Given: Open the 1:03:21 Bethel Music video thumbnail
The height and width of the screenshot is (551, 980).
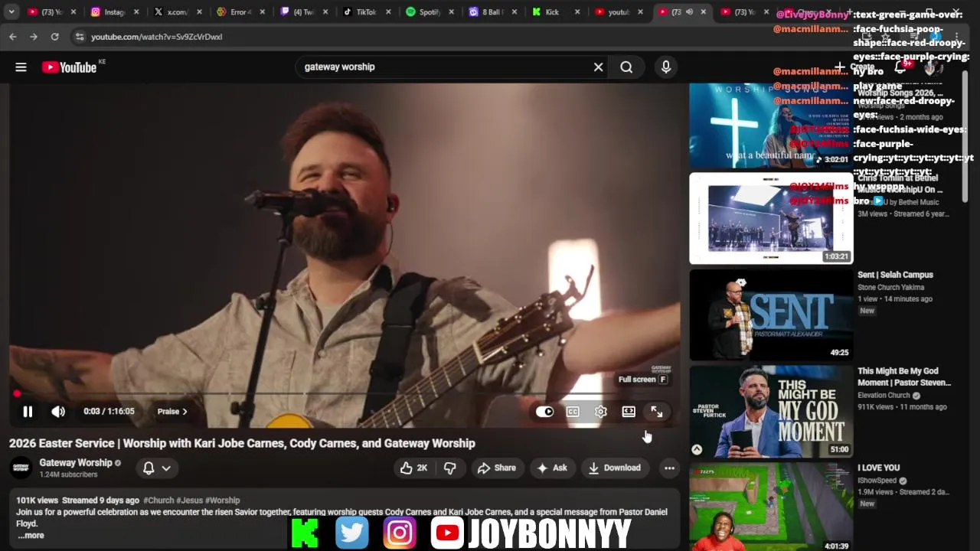Looking at the screenshot, I should [771, 218].
